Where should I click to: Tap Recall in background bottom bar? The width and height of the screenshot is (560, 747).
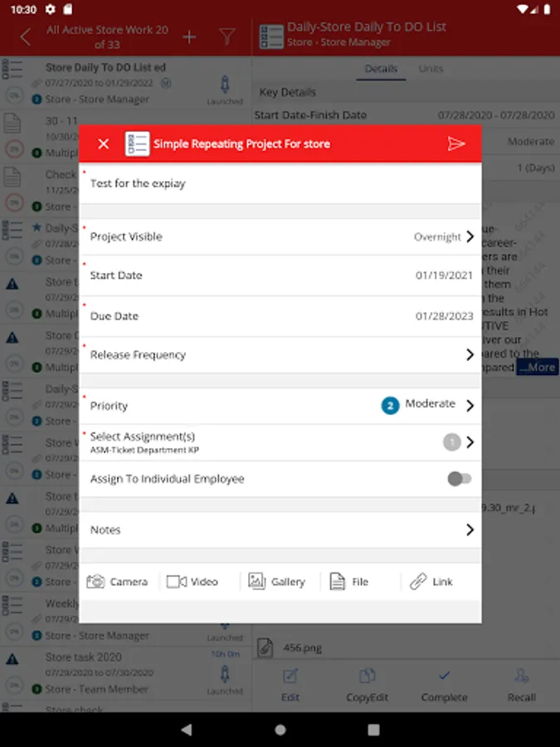click(x=522, y=686)
